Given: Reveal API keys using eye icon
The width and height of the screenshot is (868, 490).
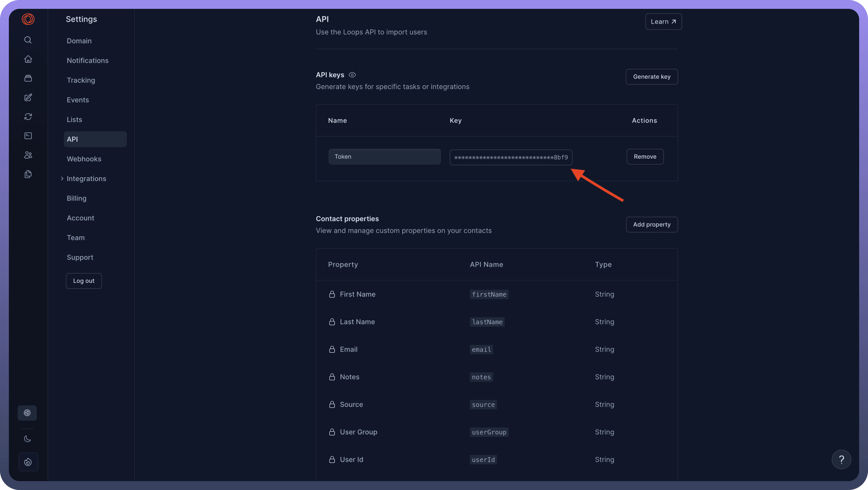Looking at the screenshot, I should pyautogui.click(x=352, y=75).
